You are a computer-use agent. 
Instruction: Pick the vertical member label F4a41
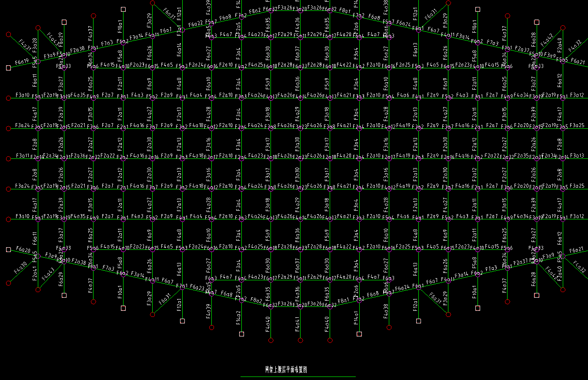pyautogui.click(x=297, y=324)
